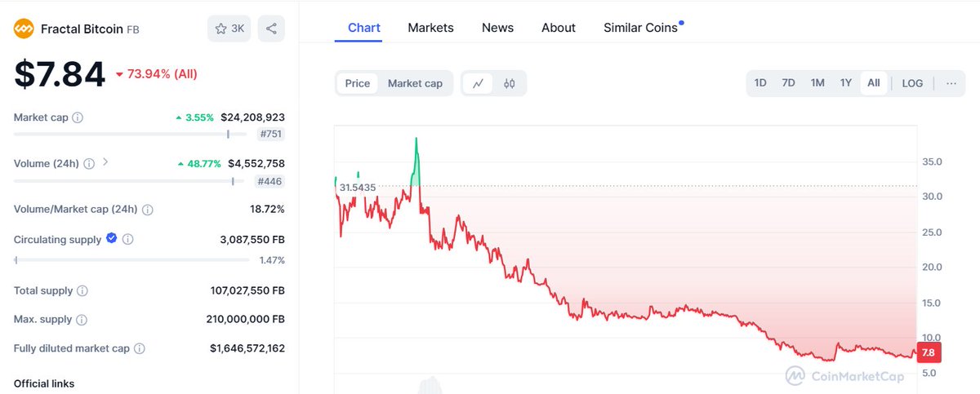Click the share icon button
The width and height of the screenshot is (980, 394).
pos(271,29)
